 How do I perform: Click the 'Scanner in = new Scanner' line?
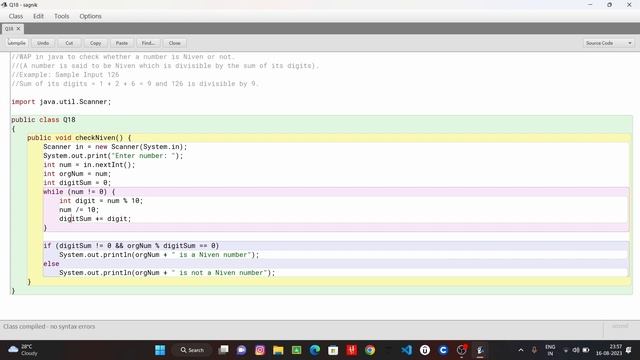click(x=115, y=147)
